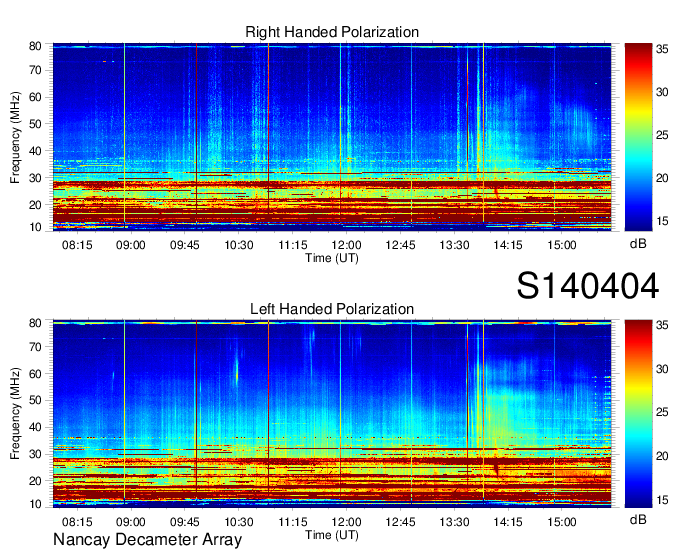Select the S140404 identifier label
Viewport: 680px width, 552px height.
click(588, 286)
